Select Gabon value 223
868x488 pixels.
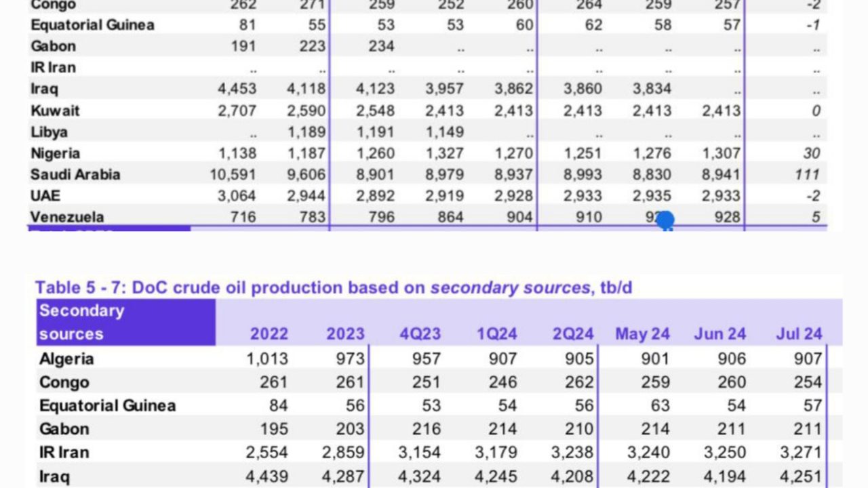pyautogui.click(x=312, y=46)
